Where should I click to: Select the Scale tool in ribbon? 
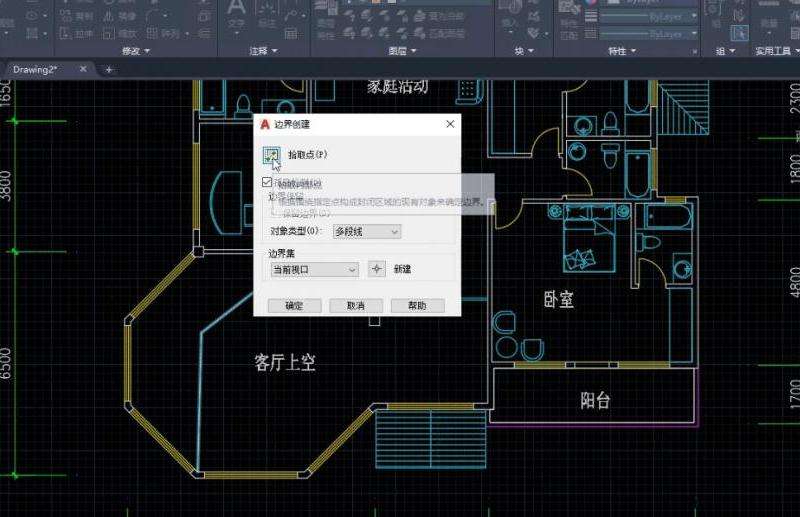click(x=120, y=34)
